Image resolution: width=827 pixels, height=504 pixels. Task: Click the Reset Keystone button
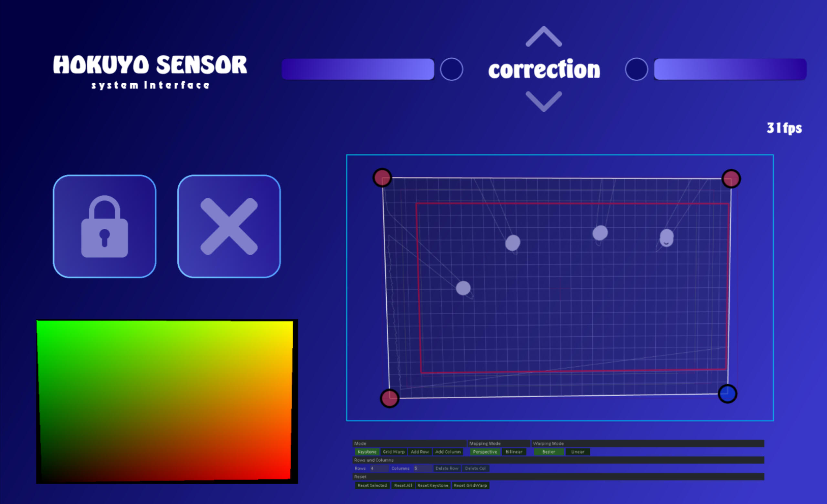click(x=433, y=485)
